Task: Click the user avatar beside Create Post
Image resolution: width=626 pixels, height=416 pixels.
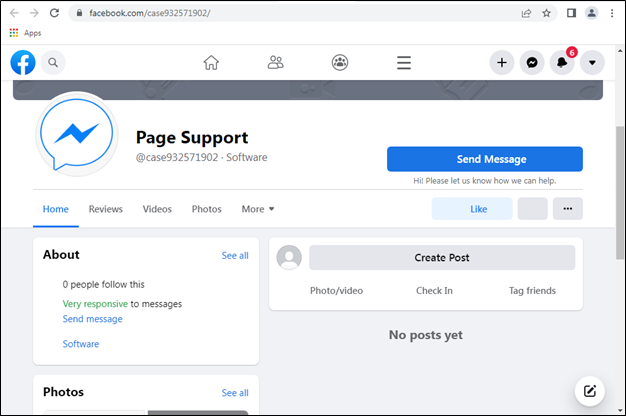Action: (x=289, y=258)
